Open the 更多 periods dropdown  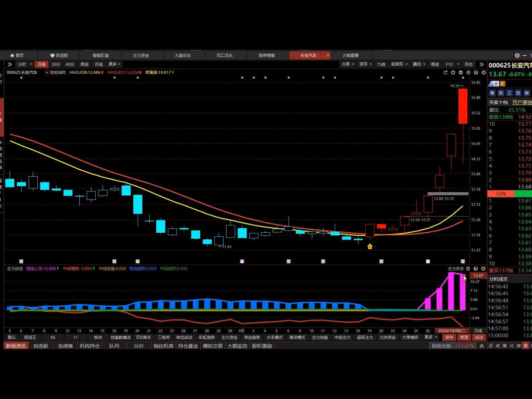pos(115,64)
